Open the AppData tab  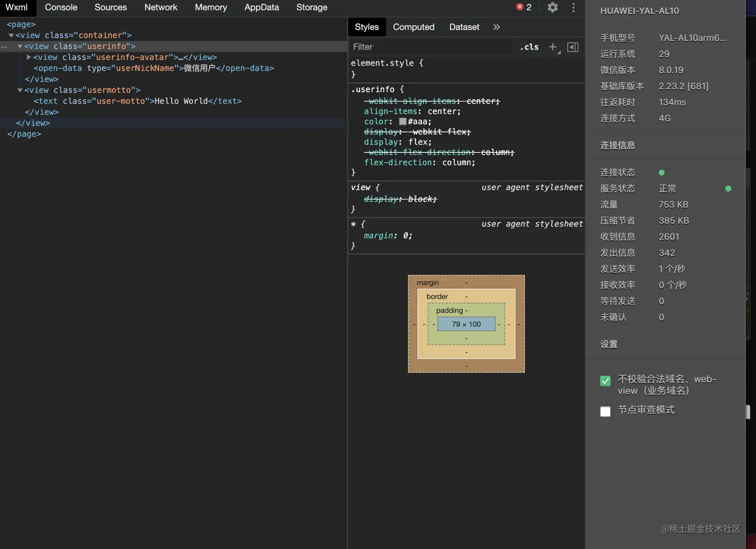coord(261,7)
